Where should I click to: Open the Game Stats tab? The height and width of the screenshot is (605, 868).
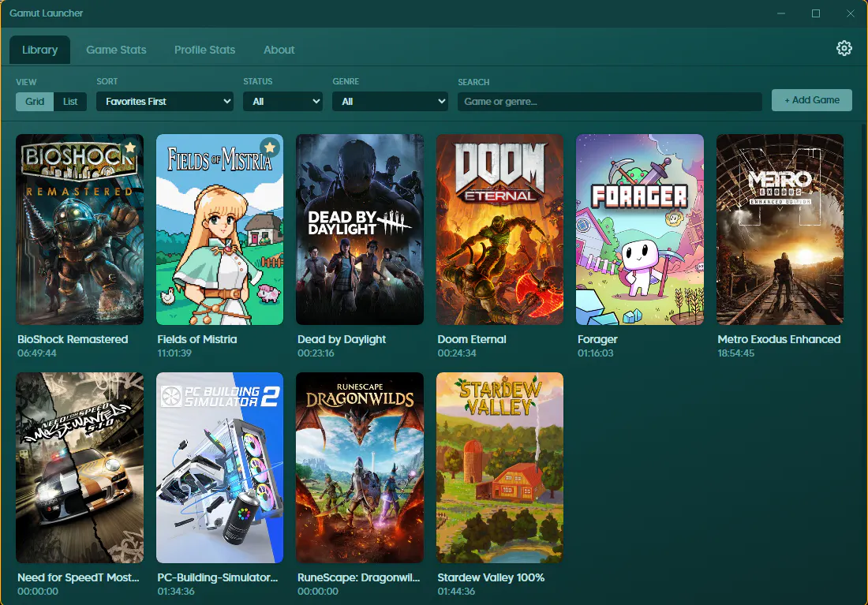tap(116, 50)
